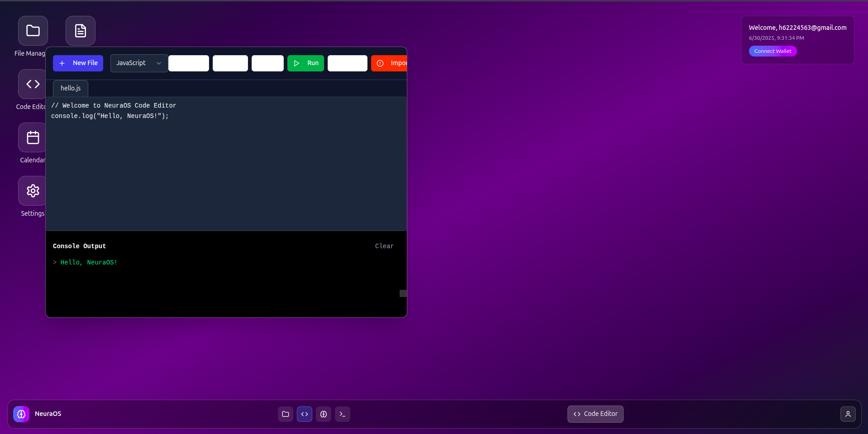The width and height of the screenshot is (868, 434).
Task: Create a file with the New File button
Action: pyautogui.click(x=78, y=63)
